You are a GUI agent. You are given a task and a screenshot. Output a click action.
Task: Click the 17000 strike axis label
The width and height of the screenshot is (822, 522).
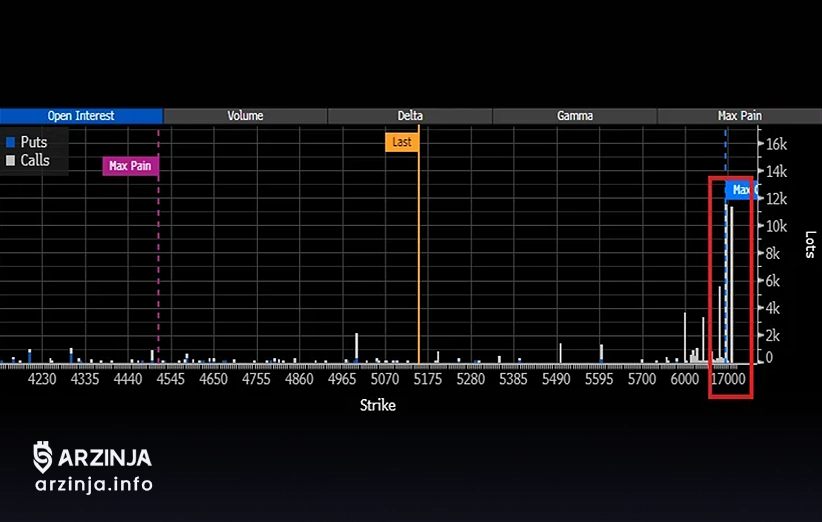tap(728, 380)
